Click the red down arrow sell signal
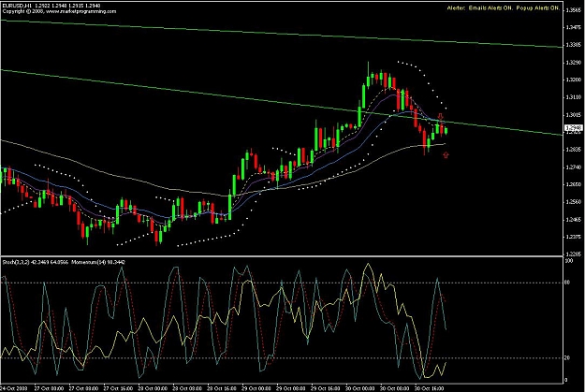The image size is (585, 392). tap(441, 117)
